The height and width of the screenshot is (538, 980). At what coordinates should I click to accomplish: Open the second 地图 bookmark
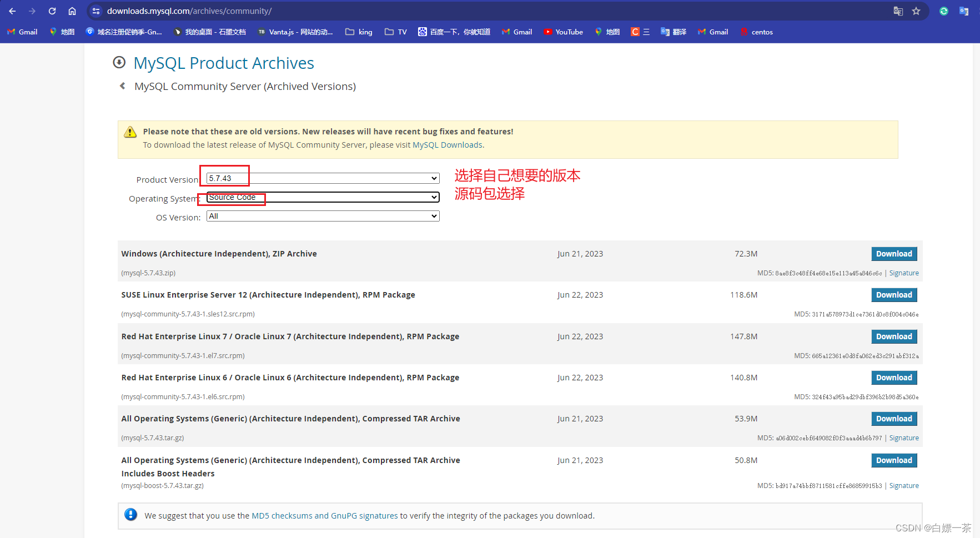click(x=607, y=32)
